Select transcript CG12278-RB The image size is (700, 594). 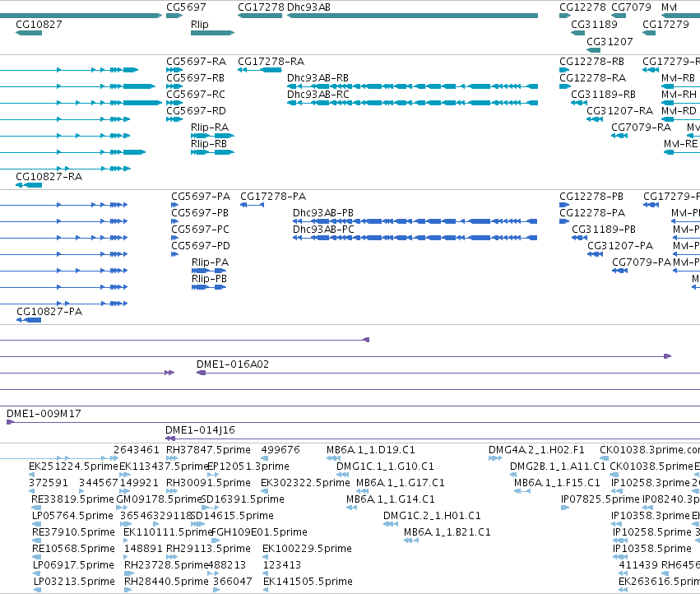pyautogui.click(x=564, y=70)
